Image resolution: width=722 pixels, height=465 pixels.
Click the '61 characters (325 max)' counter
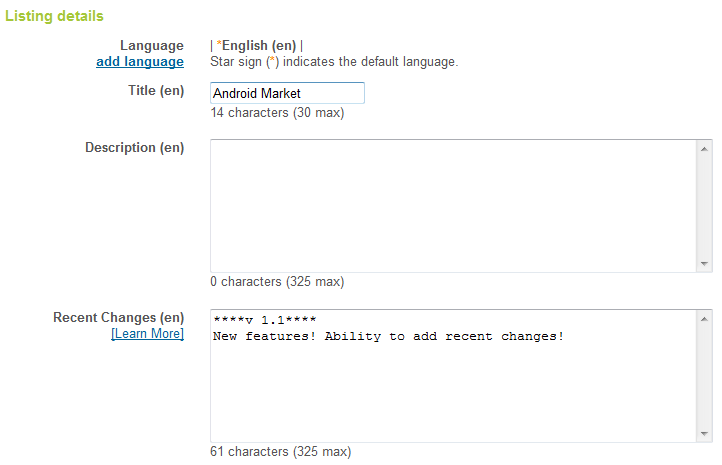280,452
